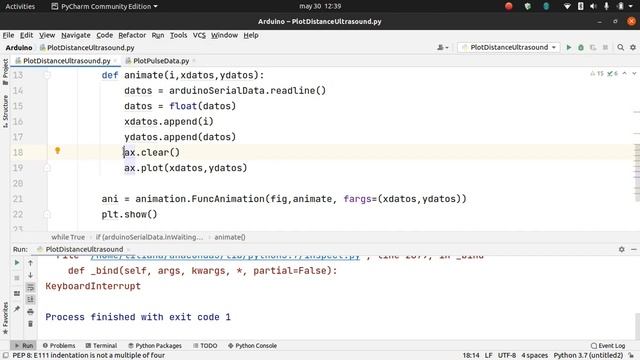Image resolution: width=640 pixels, height=360 pixels.
Task: Change the UTF-8 file encoding
Action: [x=507, y=356]
